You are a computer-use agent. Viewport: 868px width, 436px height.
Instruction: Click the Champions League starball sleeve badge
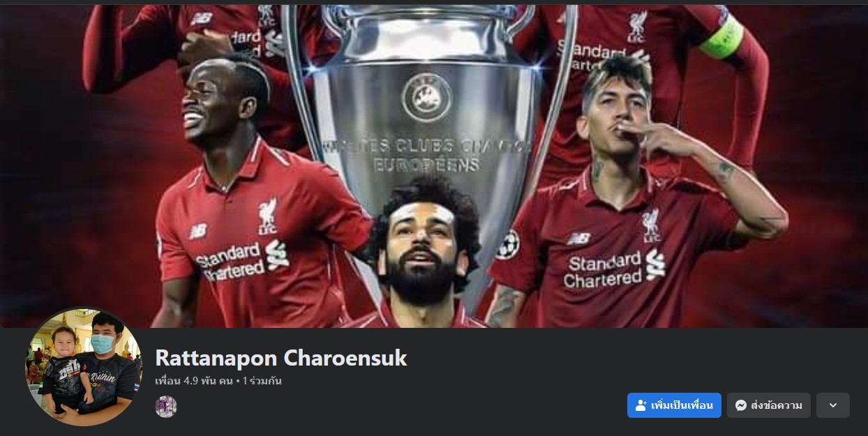click(x=507, y=245)
